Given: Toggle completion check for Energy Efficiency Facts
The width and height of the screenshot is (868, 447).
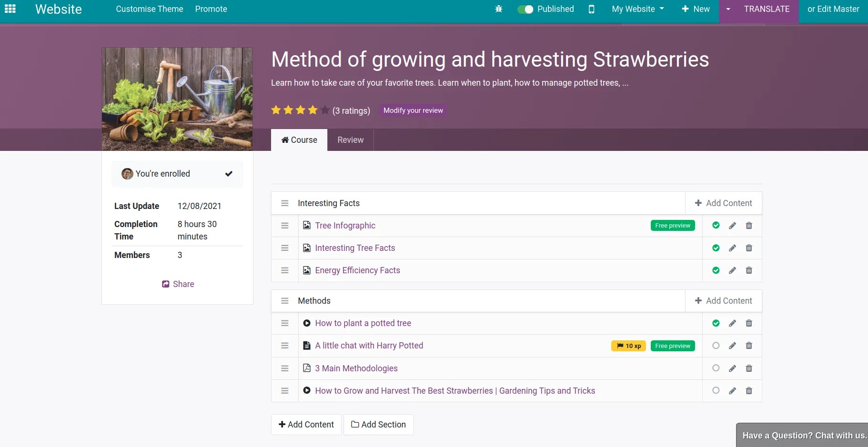Looking at the screenshot, I should (x=716, y=270).
